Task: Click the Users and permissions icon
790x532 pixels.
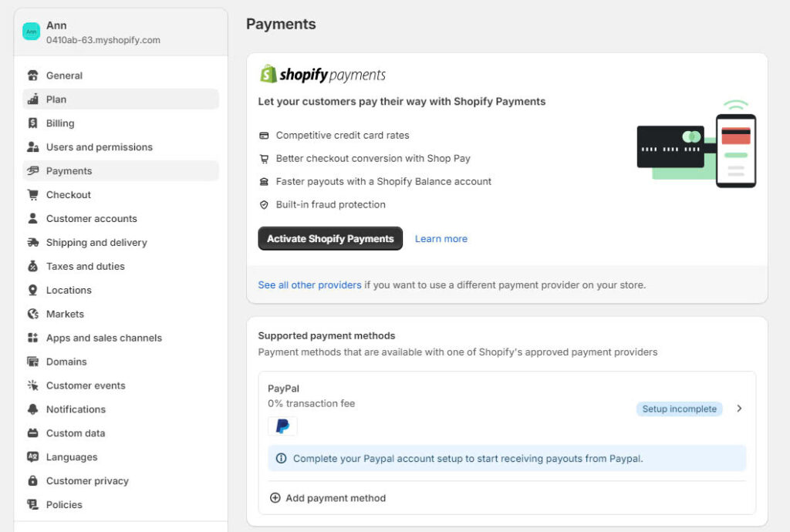Action: click(32, 147)
